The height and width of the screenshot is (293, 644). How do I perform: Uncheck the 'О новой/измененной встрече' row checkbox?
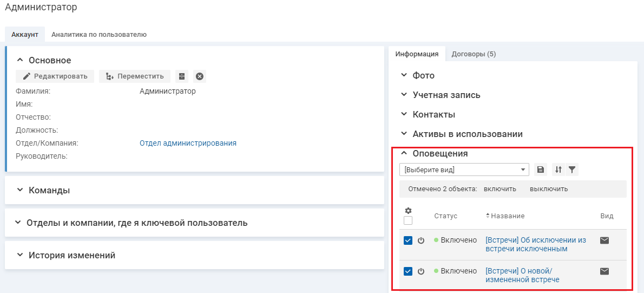(x=408, y=271)
